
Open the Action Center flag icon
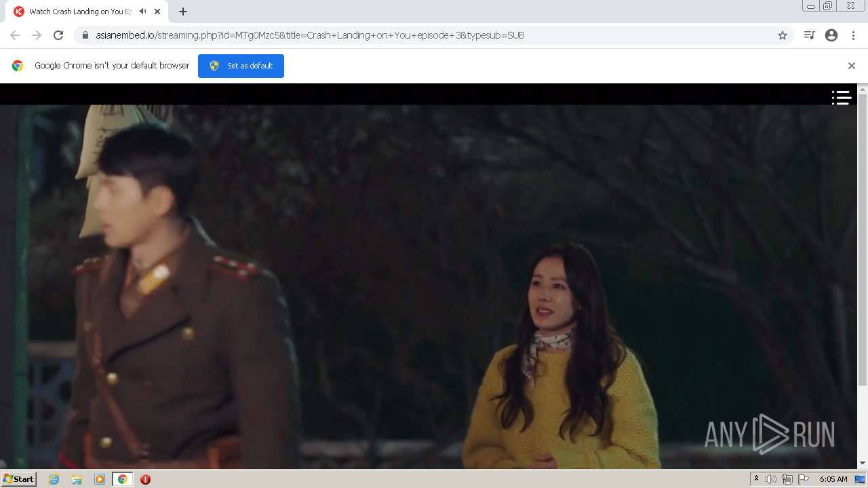[x=804, y=479]
